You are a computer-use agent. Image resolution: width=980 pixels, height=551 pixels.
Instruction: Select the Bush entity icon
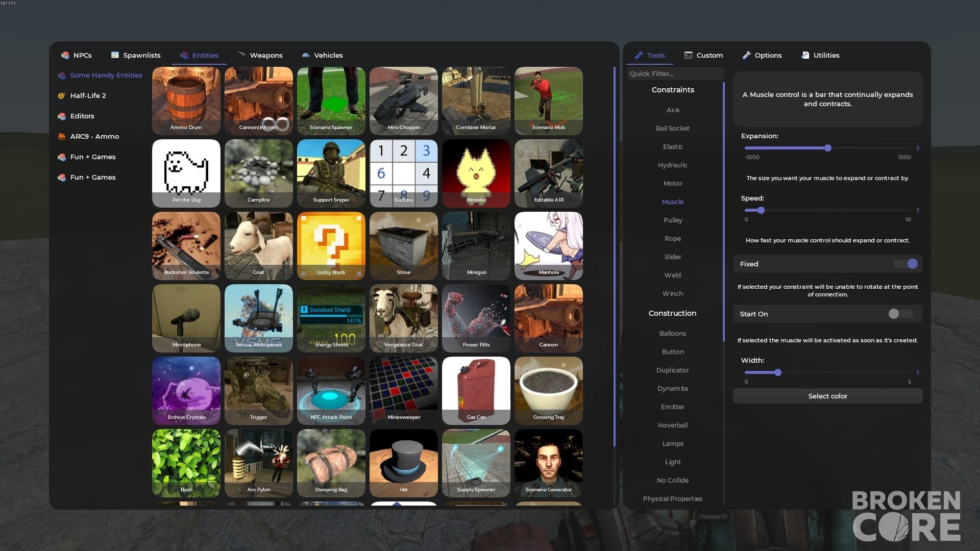coord(186,463)
